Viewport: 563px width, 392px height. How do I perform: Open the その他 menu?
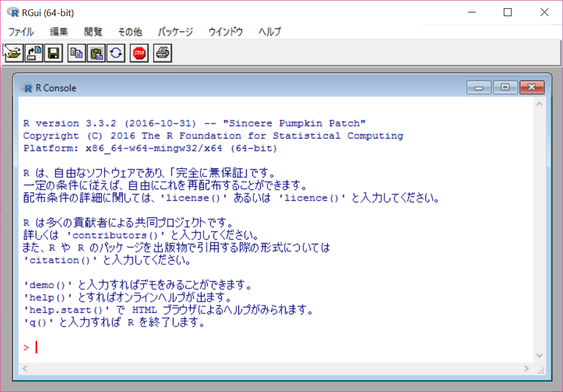click(130, 32)
